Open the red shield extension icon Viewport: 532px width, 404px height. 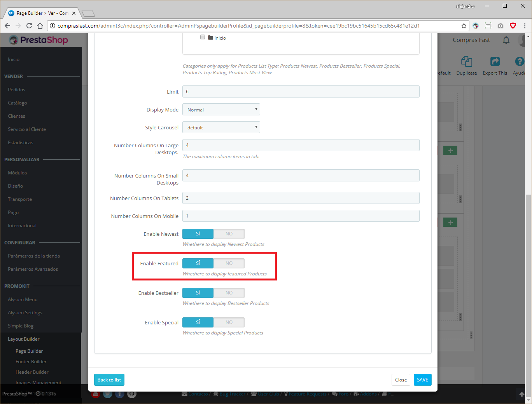(x=513, y=26)
